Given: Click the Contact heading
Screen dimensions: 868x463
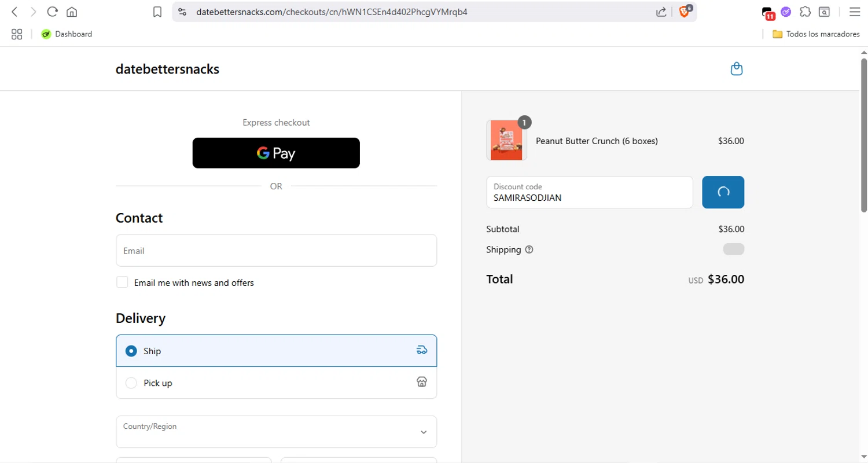Looking at the screenshot, I should tap(139, 218).
